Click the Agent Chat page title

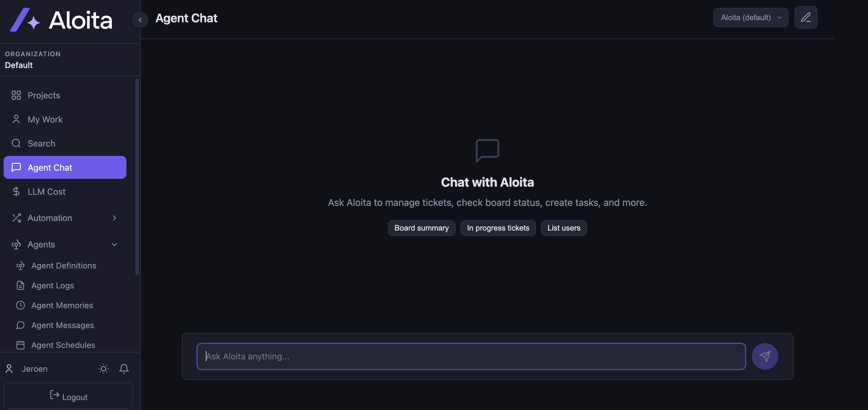click(186, 18)
